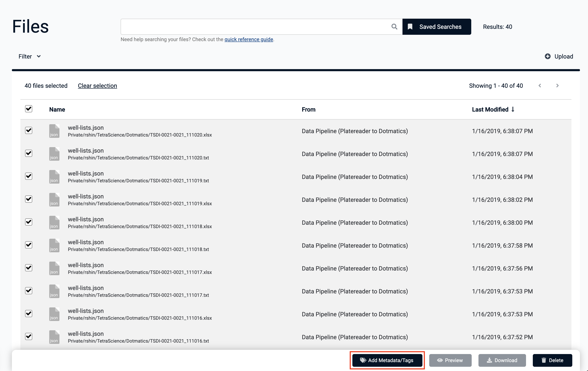Click the Last Modified sort arrow

(513, 109)
